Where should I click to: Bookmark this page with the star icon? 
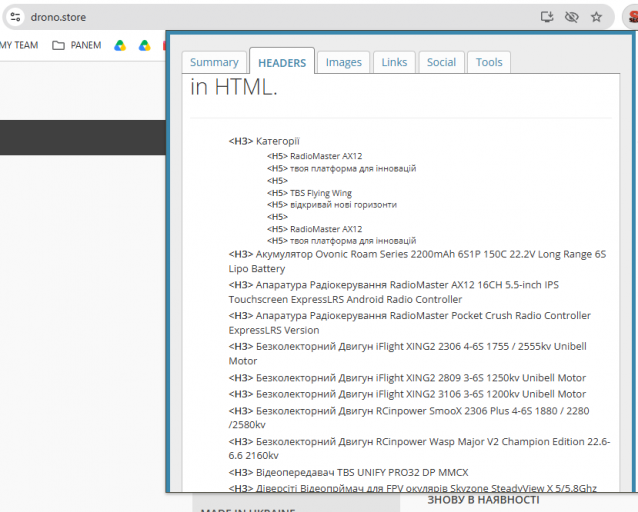coord(596,17)
